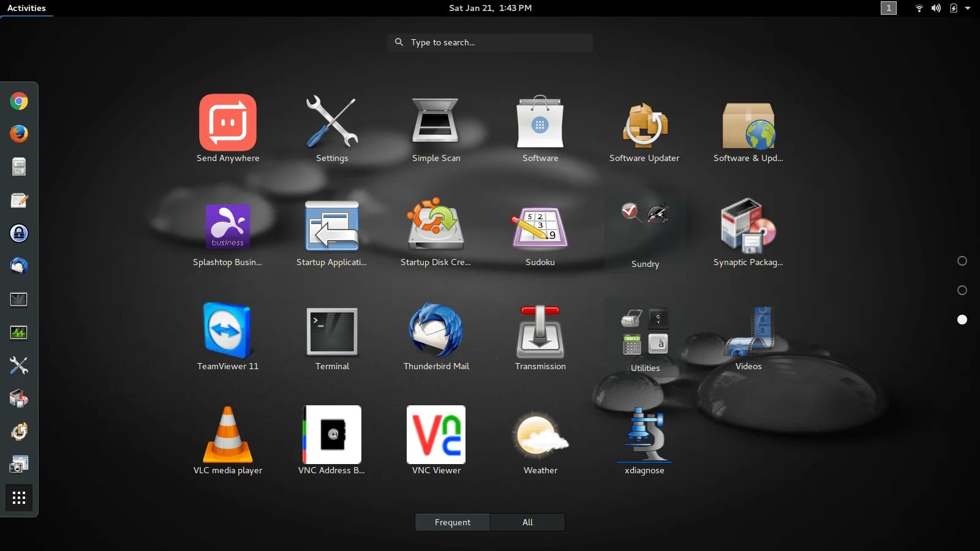Screen dimensions: 980x551
Task: Open the wrench-and-screwdriver settings icon in the dock
Action: pos(19,365)
